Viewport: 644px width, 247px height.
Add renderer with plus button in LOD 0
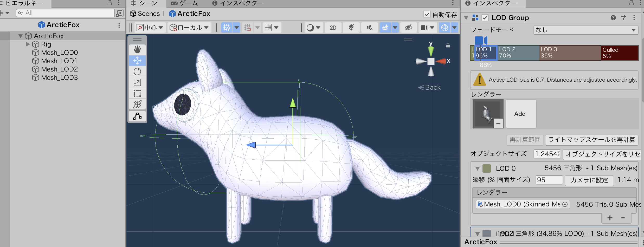(x=610, y=218)
